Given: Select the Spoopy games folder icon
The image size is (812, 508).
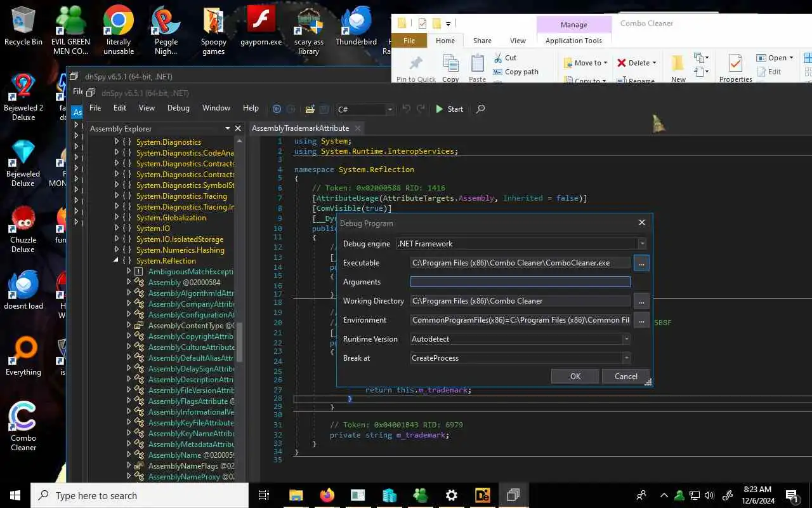Looking at the screenshot, I should coord(214,30).
